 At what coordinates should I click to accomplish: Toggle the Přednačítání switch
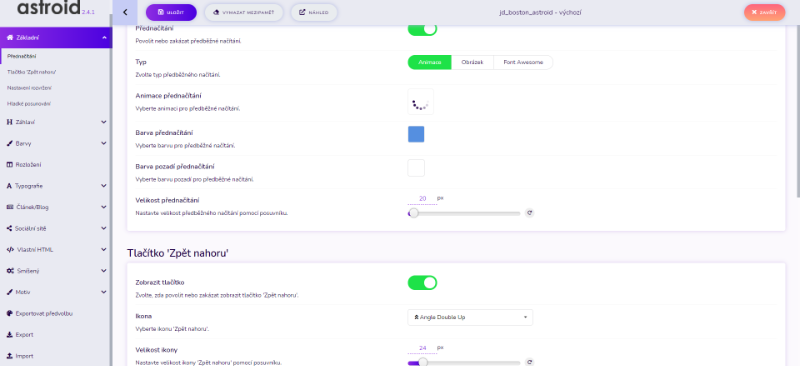click(422, 29)
